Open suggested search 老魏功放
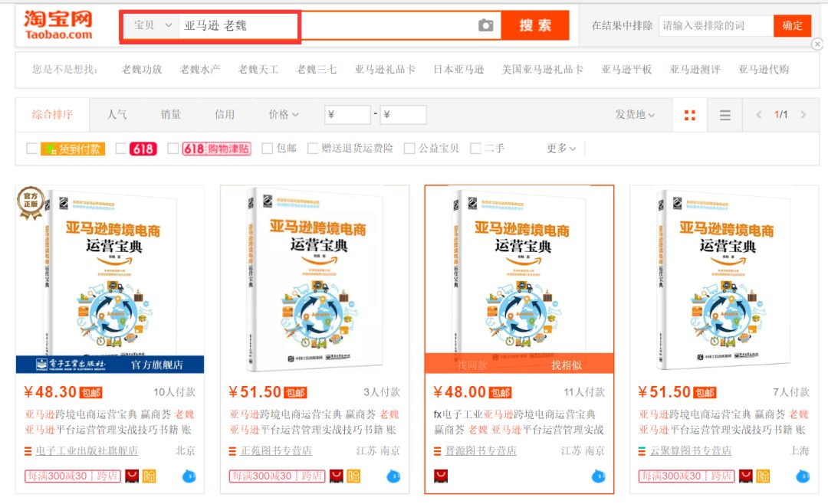828x504 pixels. (142, 70)
